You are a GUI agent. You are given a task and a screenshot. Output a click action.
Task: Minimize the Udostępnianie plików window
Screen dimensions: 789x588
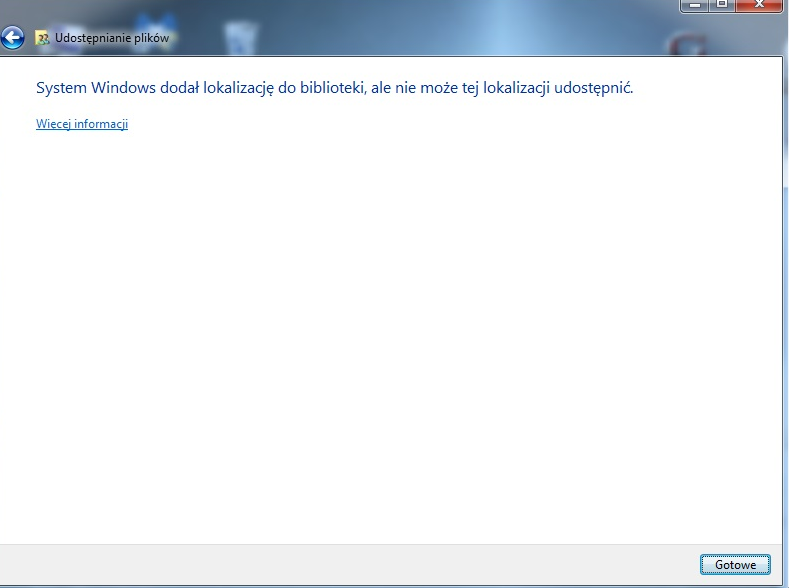click(x=695, y=5)
